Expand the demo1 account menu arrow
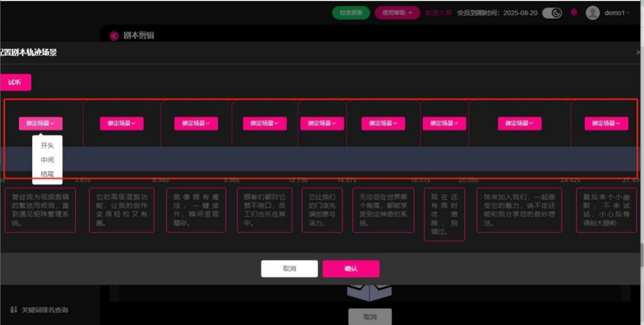Image resolution: width=644 pixels, height=325 pixels. [x=628, y=13]
